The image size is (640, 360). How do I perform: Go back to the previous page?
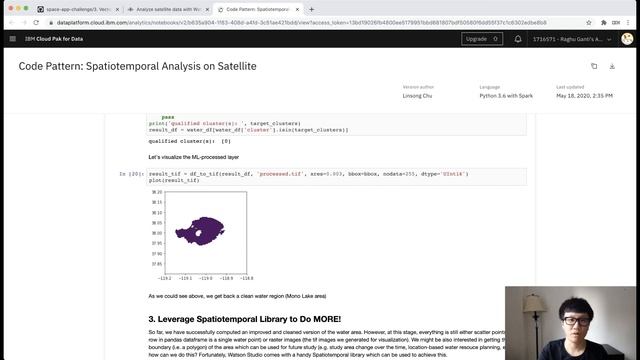click(11, 22)
